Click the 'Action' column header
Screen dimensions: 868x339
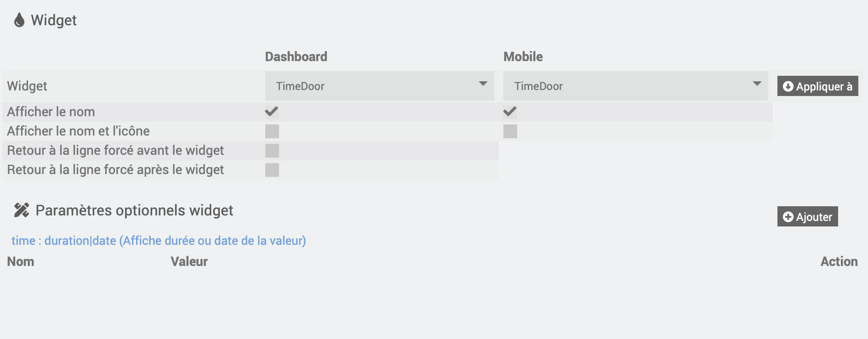[839, 261]
